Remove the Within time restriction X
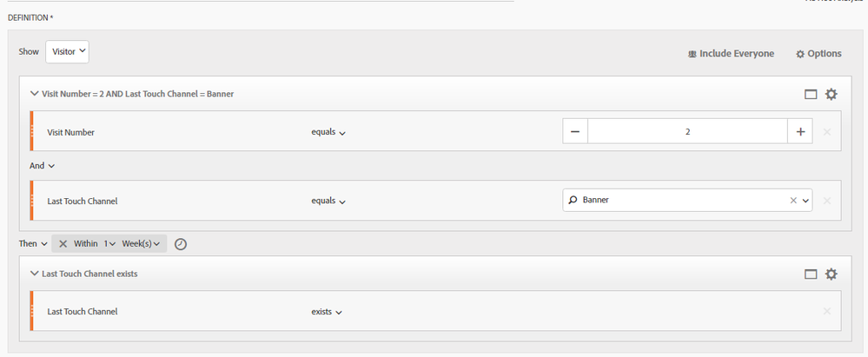Viewport: 868px width, 357px height. tap(63, 244)
